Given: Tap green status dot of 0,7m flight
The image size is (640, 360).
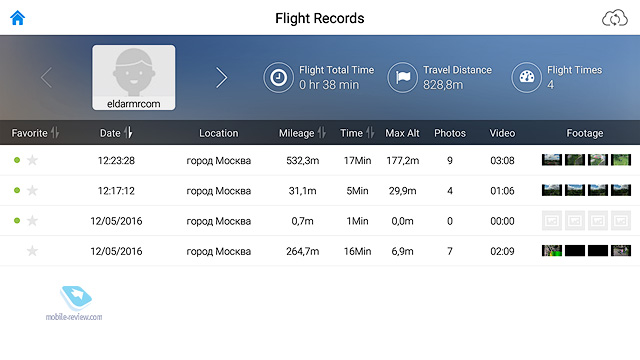Looking at the screenshot, I should 17,220.
